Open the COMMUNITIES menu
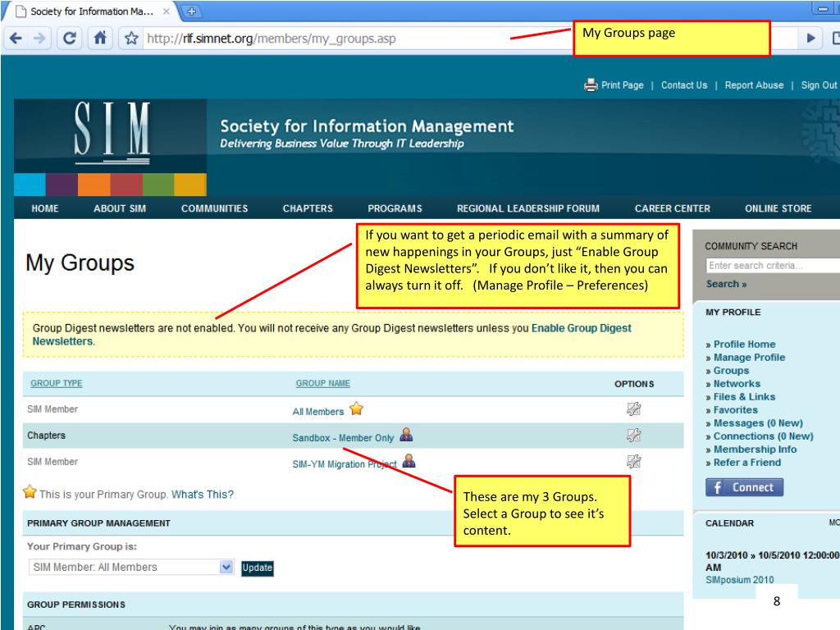 [x=214, y=208]
